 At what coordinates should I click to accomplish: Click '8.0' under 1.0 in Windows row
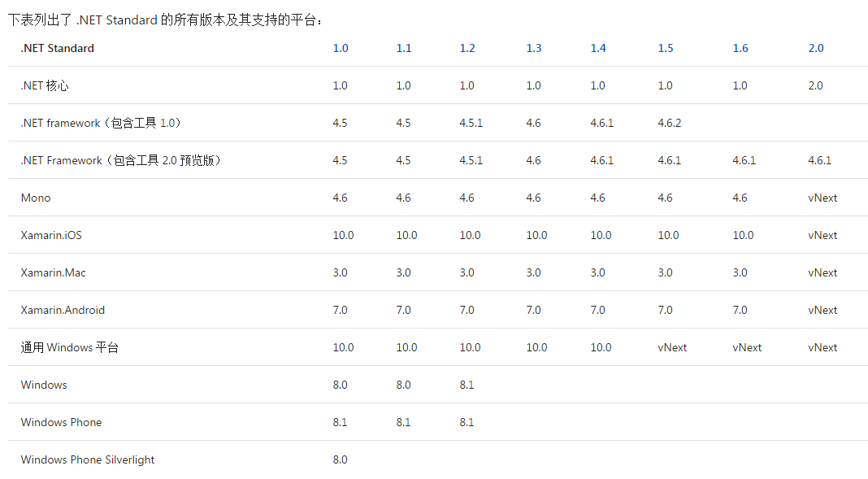click(340, 385)
